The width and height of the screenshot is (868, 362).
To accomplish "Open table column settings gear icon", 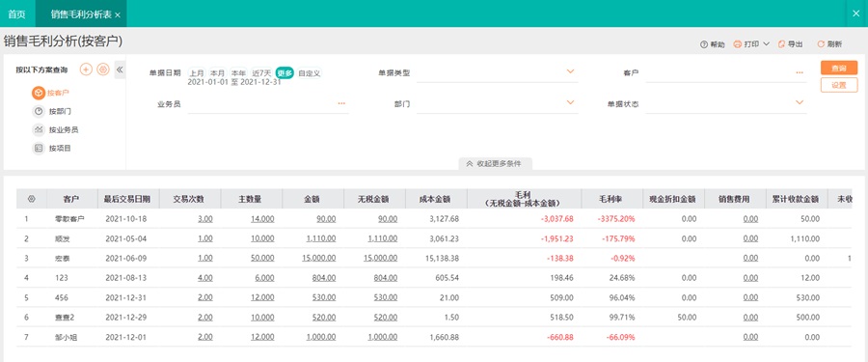I will coord(32,199).
